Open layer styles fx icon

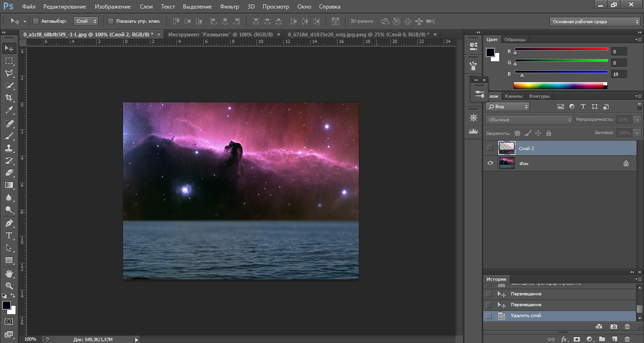[563, 339]
